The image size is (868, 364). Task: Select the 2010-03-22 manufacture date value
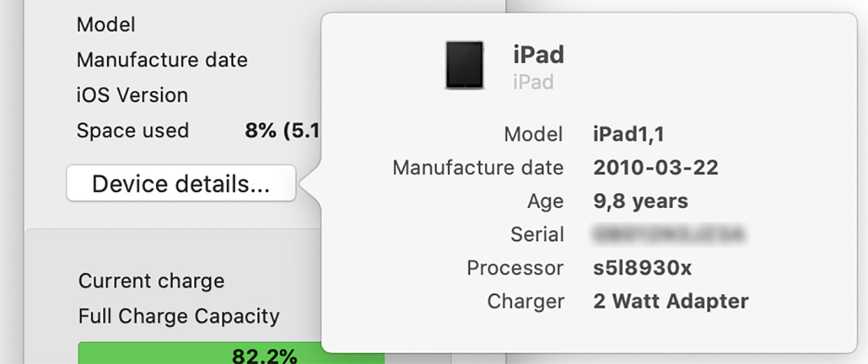tap(655, 168)
